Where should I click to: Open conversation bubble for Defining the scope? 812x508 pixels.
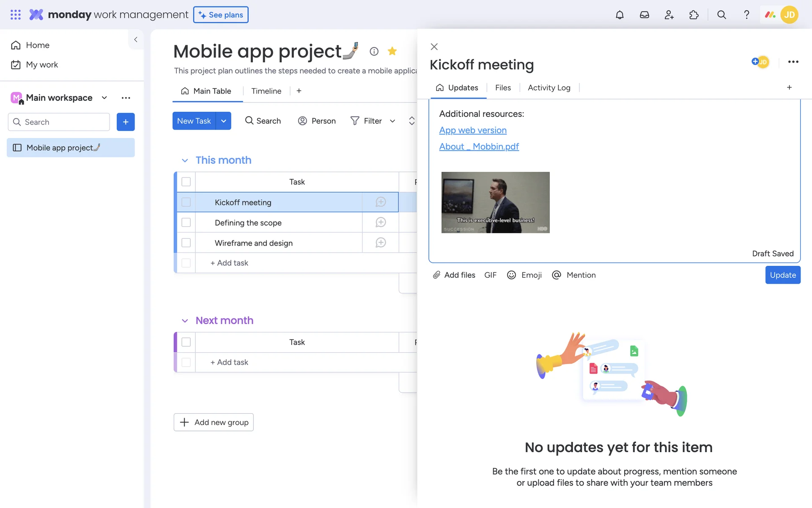pyautogui.click(x=381, y=223)
